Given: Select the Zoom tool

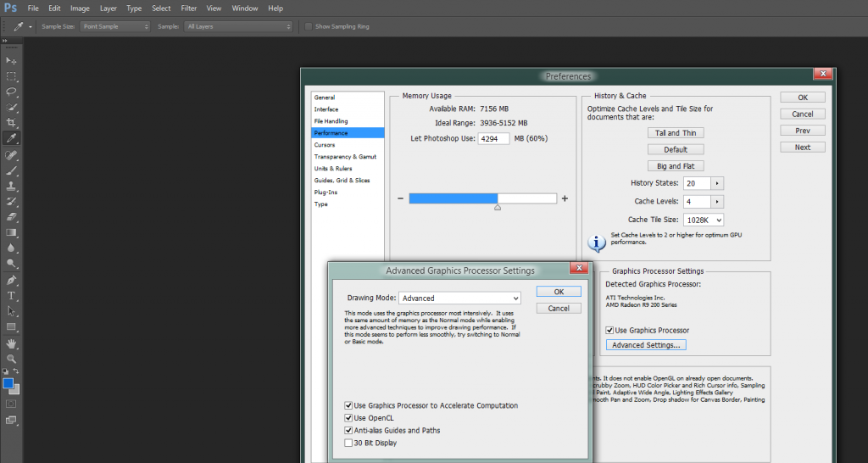Looking at the screenshot, I should [x=11, y=359].
